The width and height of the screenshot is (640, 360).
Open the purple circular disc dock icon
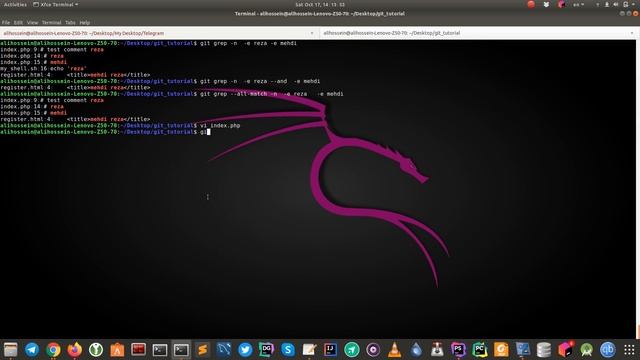coord(373,350)
